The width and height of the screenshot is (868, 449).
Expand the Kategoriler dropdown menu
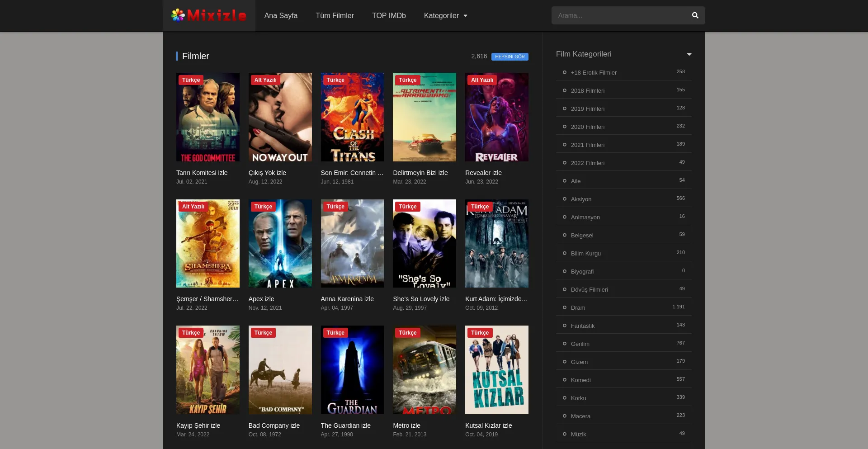click(x=446, y=15)
